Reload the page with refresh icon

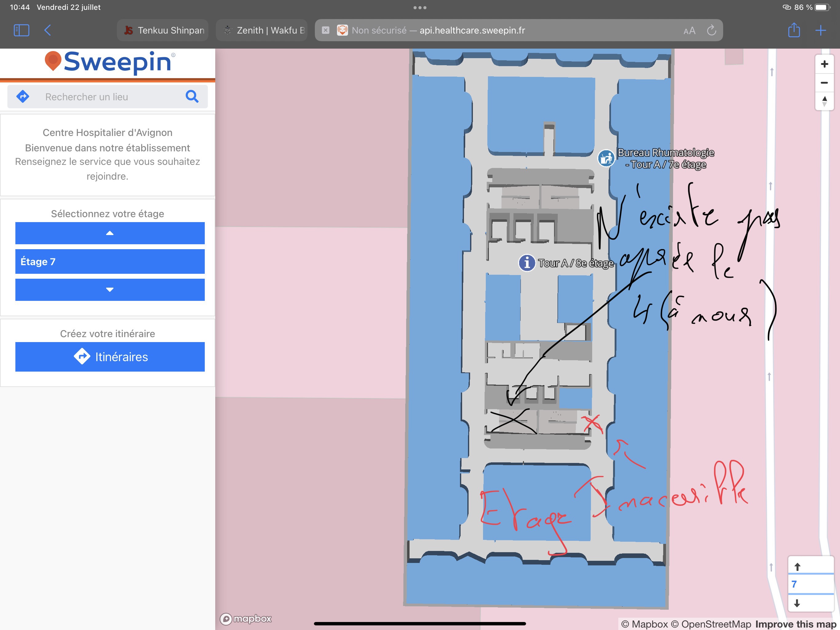pos(711,30)
